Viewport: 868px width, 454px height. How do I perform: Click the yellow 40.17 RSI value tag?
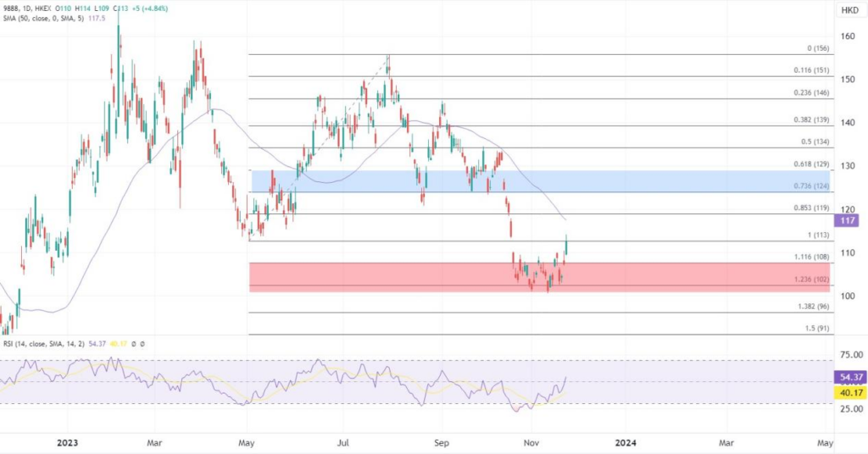click(x=849, y=392)
